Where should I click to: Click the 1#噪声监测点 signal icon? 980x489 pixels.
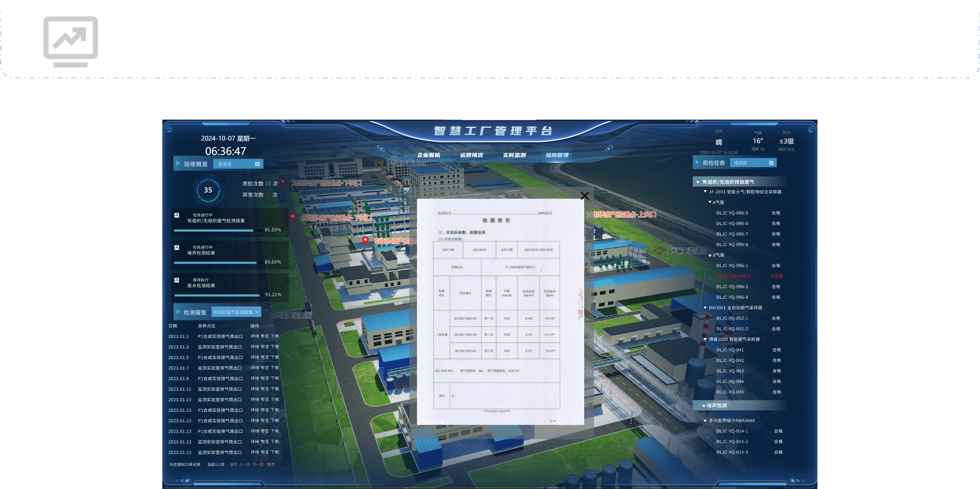379,162
